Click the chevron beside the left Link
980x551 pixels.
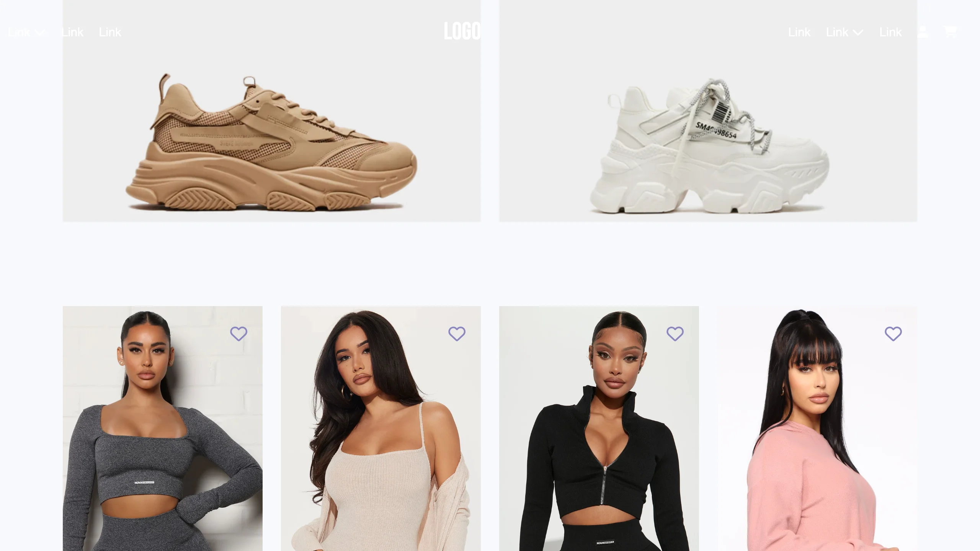pyautogui.click(x=40, y=33)
